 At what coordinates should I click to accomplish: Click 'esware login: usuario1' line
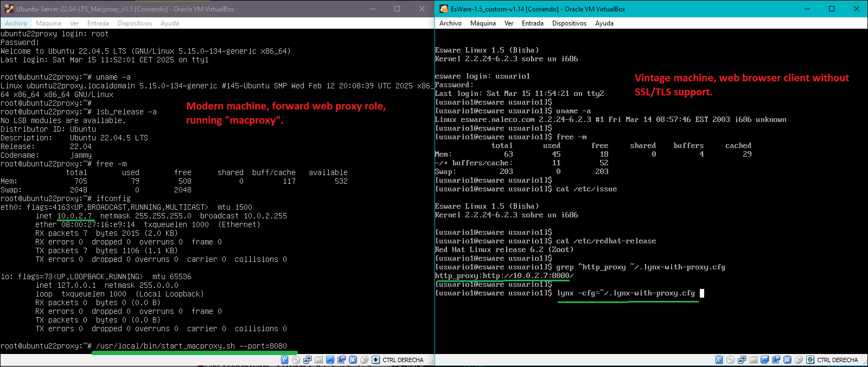click(482, 76)
